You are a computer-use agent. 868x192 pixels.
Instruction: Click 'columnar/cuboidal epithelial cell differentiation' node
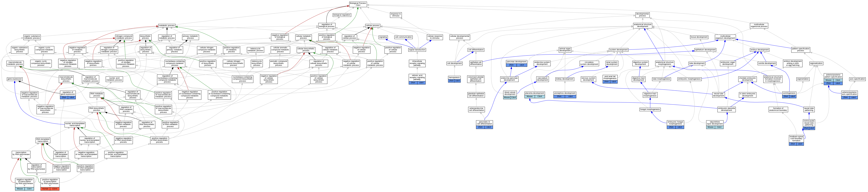click(x=475, y=79)
